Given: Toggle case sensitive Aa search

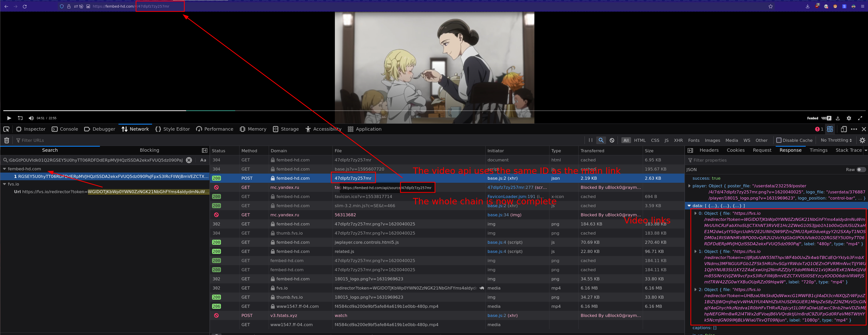Looking at the screenshot, I should point(203,160).
